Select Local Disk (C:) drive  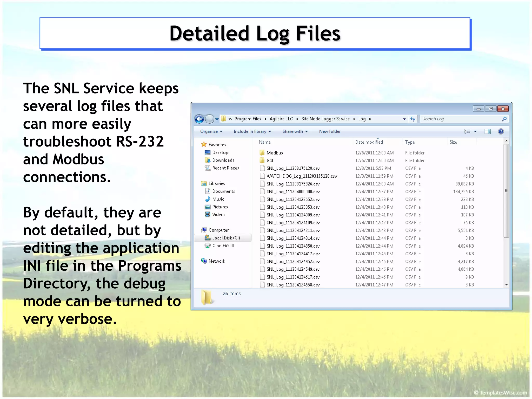point(226,238)
